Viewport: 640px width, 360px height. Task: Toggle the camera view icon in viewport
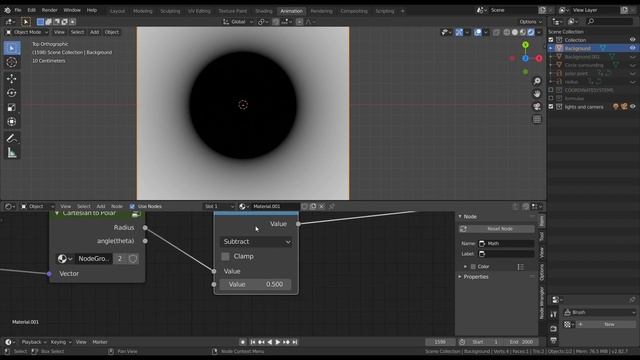tap(537, 107)
